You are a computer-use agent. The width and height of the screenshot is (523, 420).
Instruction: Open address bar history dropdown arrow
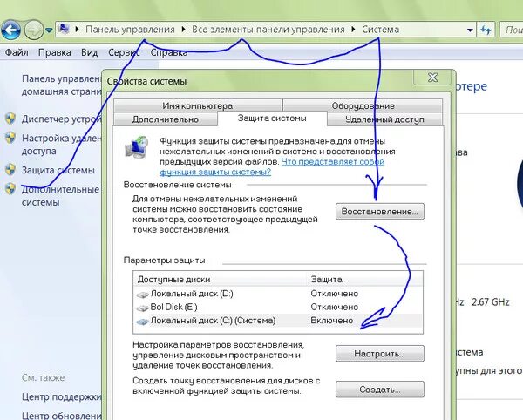coord(470,30)
